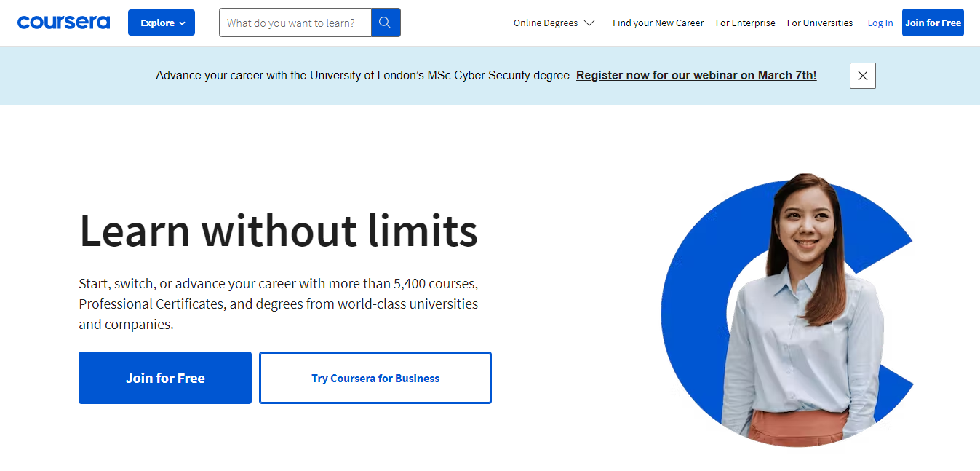Click the Coursera logo
This screenshot has width=980, height=471.
pos(63,23)
